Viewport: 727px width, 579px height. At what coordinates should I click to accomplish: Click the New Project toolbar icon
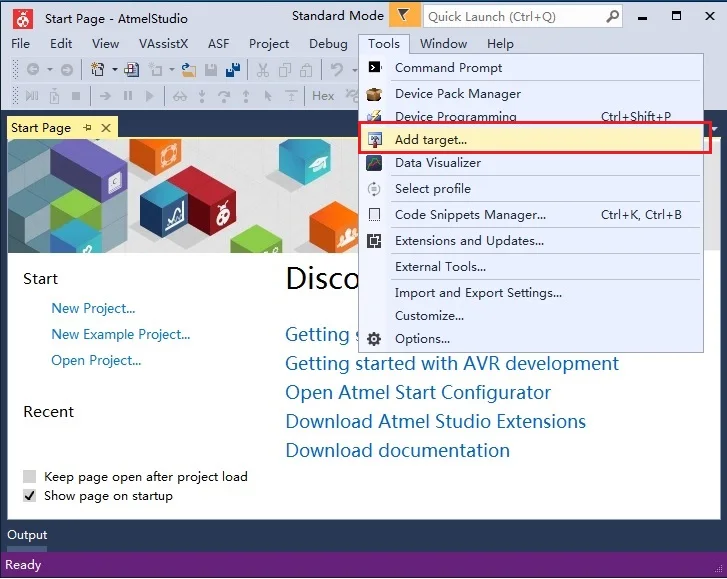pyautogui.click(x=97, y=70)
